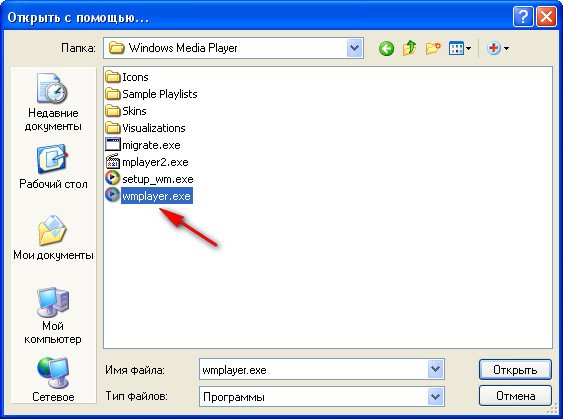Open Недавние документы in the sidebar
The width and height of the screenshot is (563, 419).
coord(53,102)
